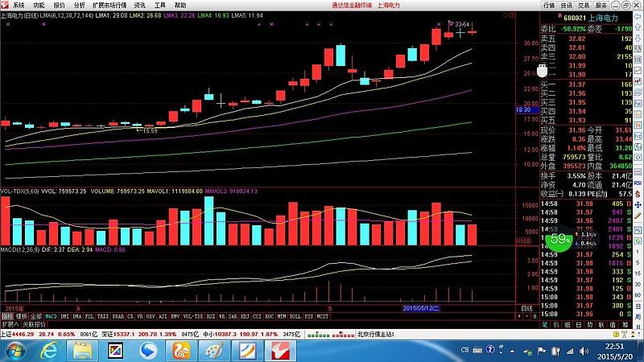
Task: Click the F5 icon in right sidebar
Action: pyautogui.click(x=638, y=230)
